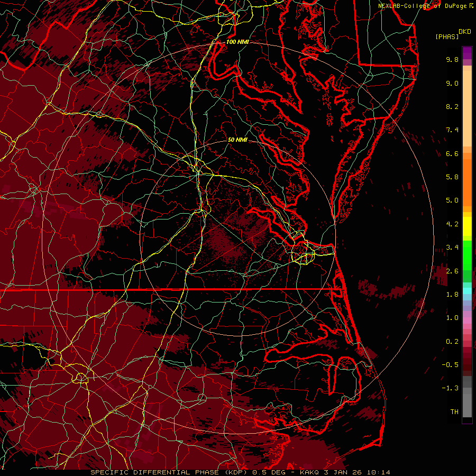Click the -1.3 value on the scale
The height and width of the screenshot is (476, 476).
tap(450, 388)
